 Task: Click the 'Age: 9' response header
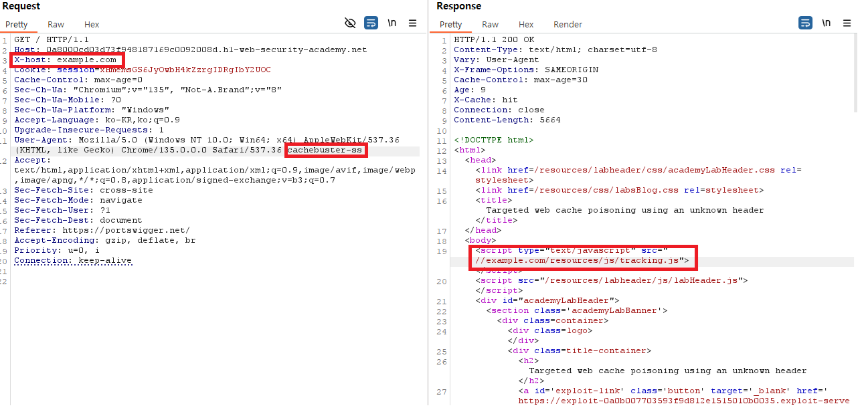coord(470,90)
